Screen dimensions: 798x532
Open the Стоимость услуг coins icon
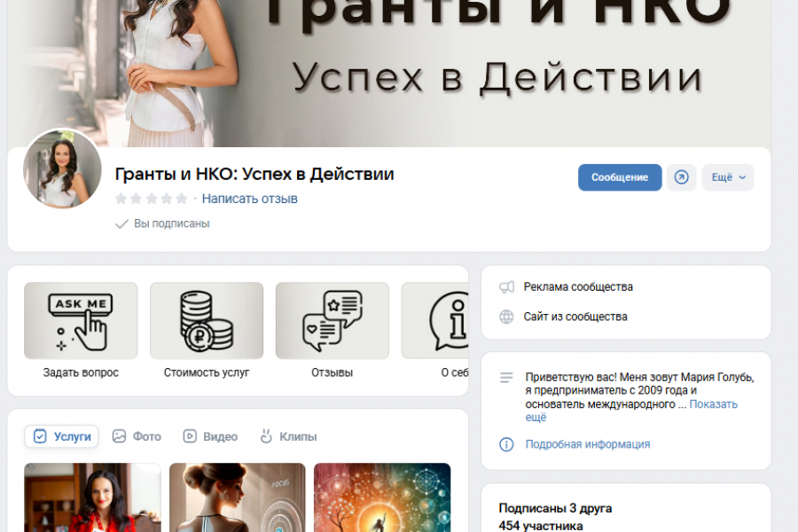click(207, 321)
